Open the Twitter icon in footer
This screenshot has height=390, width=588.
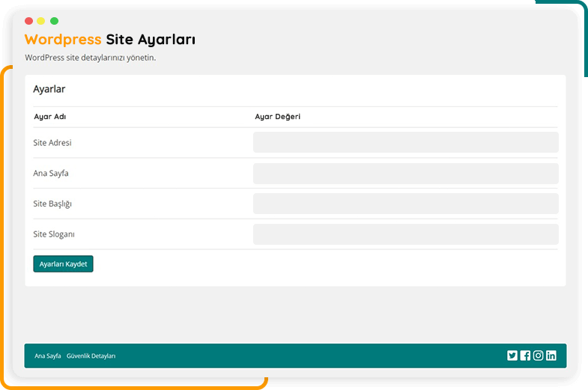point(512,356)
